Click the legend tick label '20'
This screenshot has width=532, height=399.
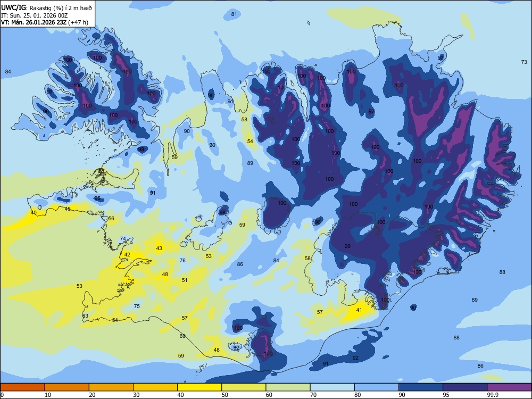point(92,395)
